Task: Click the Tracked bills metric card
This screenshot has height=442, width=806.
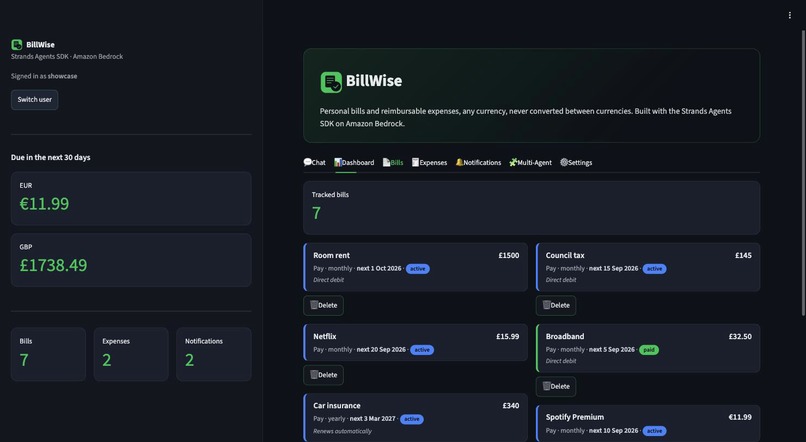Action: [532, 208]
